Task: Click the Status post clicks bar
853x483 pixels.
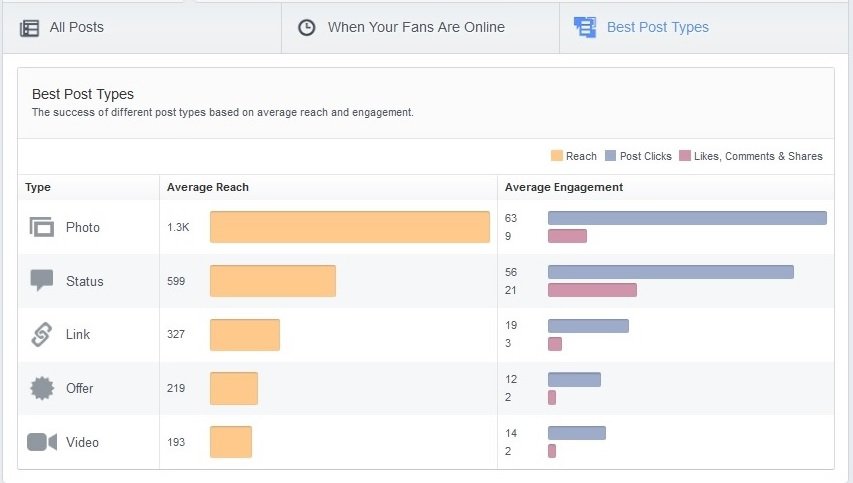Action: [x=670, y=272]
